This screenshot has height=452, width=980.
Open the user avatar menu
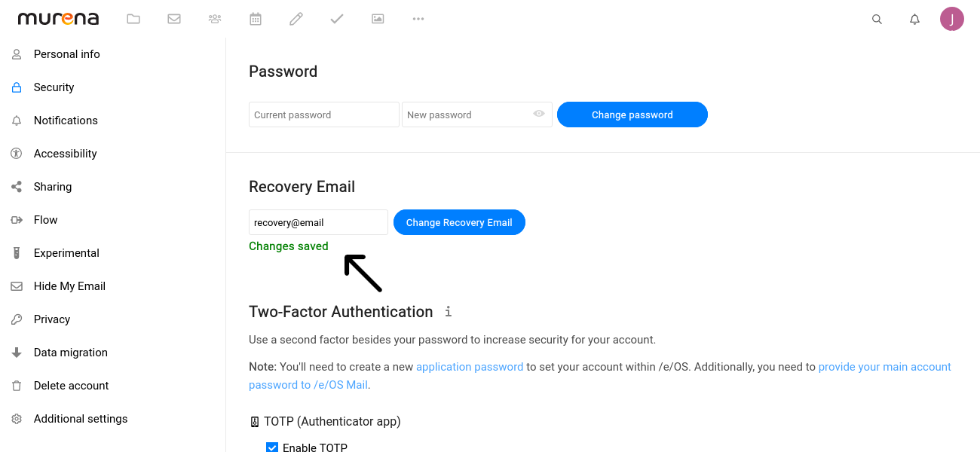(x=952, y=19)
